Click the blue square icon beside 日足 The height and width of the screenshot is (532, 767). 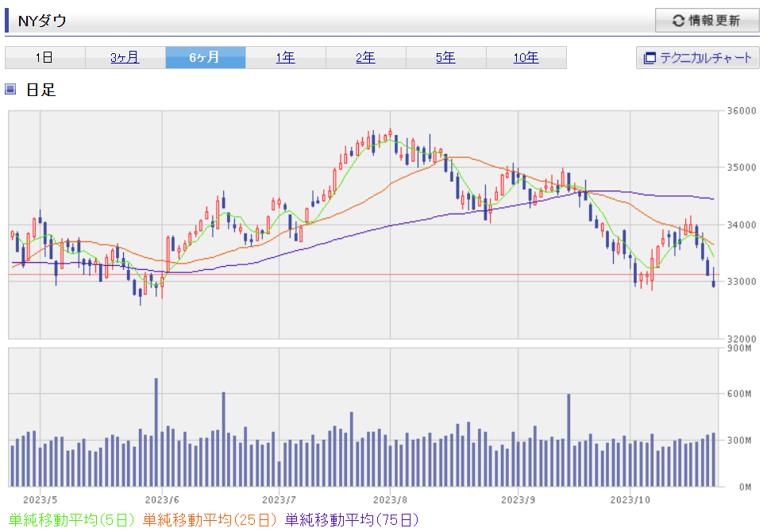coord(10,89)
